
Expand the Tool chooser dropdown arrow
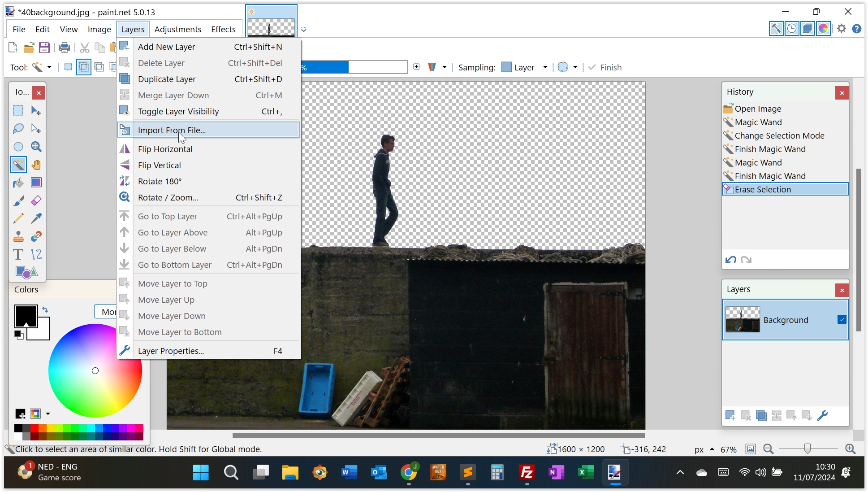pos(49,67)
